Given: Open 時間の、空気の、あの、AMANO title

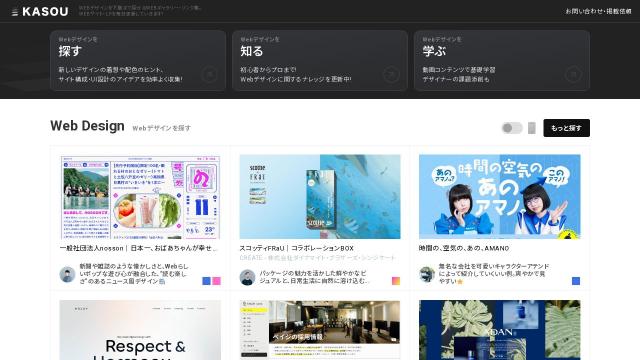Looking at the screenshot, I should click(464, 248).
